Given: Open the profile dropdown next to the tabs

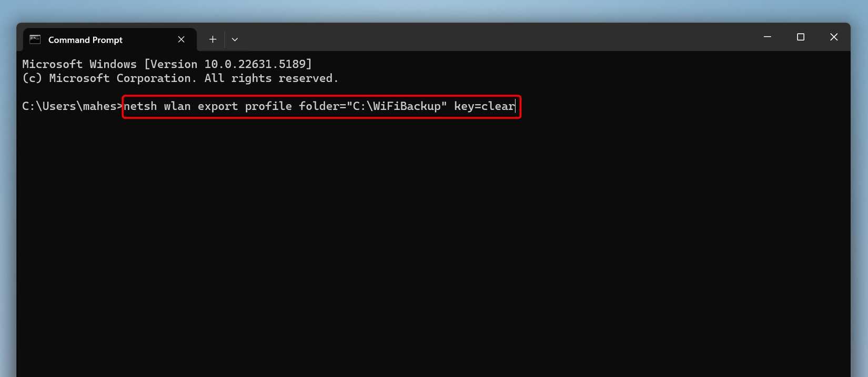Looking at the screenshot, I should [x=235, y=39].
